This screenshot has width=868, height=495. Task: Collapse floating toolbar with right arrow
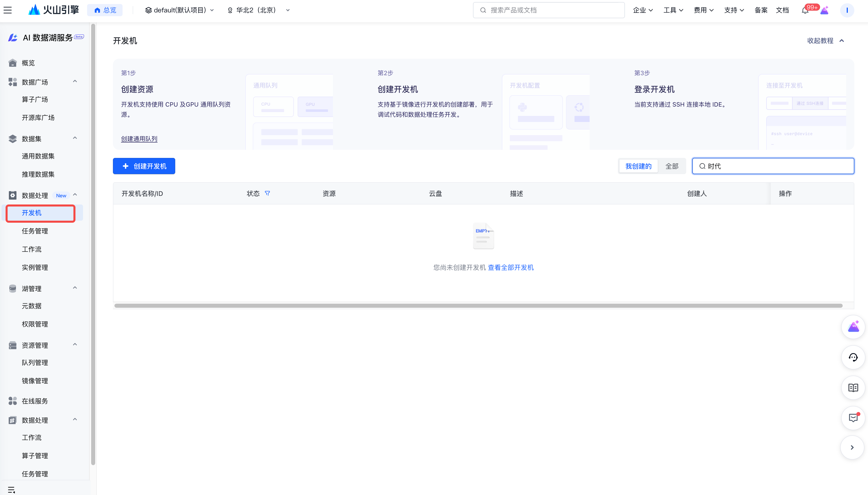[x=852, y=447]
